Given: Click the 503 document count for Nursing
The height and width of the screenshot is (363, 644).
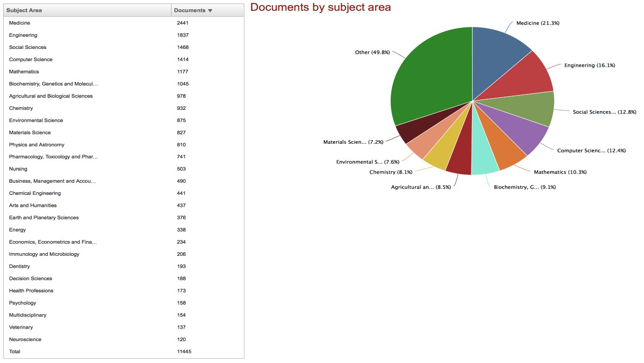Looking at the screenshot, I should click(x=181, y=169).
